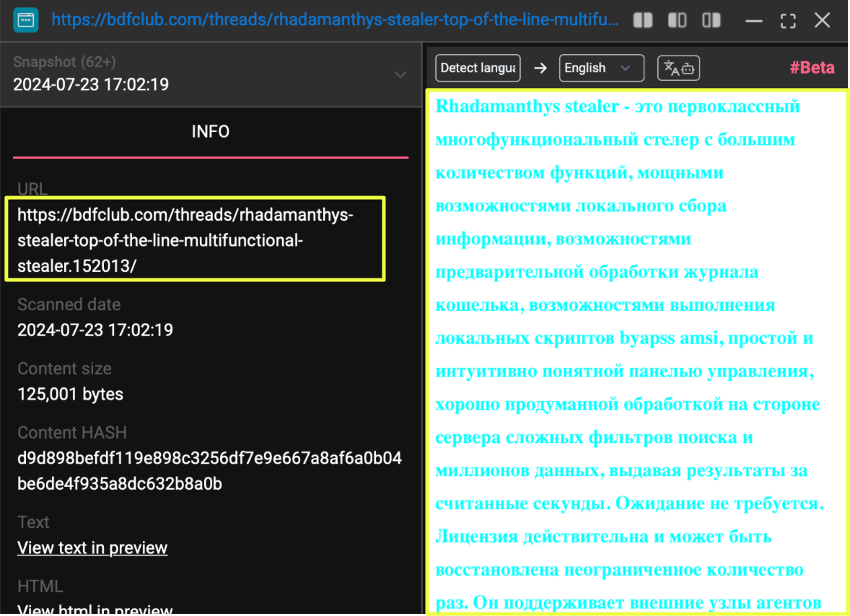Enter fullscreen with the expand icon
850x616 pixels.
(788, 20)
